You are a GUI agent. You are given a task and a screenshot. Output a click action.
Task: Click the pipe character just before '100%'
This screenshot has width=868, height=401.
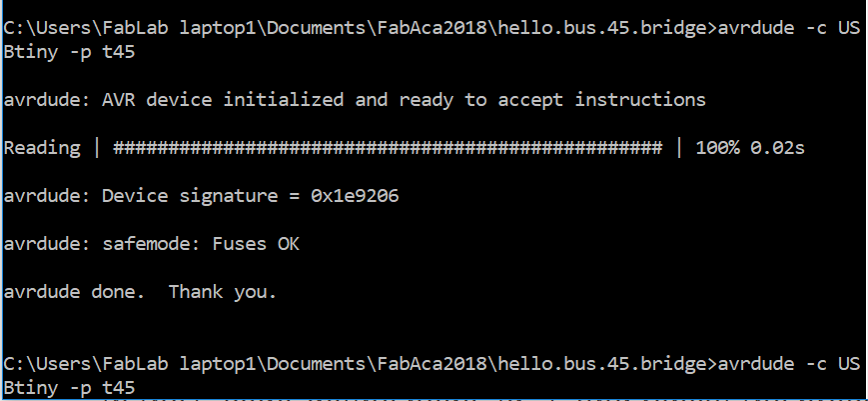click(x=679, y=148)
